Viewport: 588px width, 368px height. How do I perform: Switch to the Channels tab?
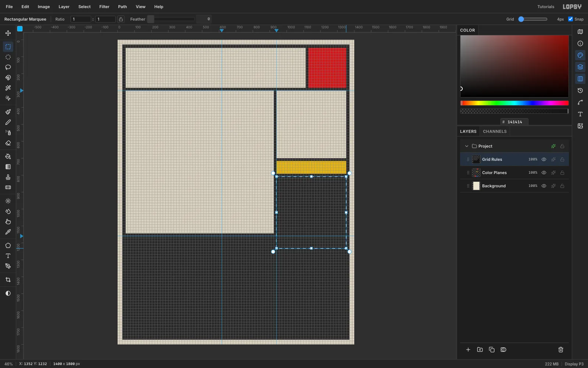pos(495,131)
